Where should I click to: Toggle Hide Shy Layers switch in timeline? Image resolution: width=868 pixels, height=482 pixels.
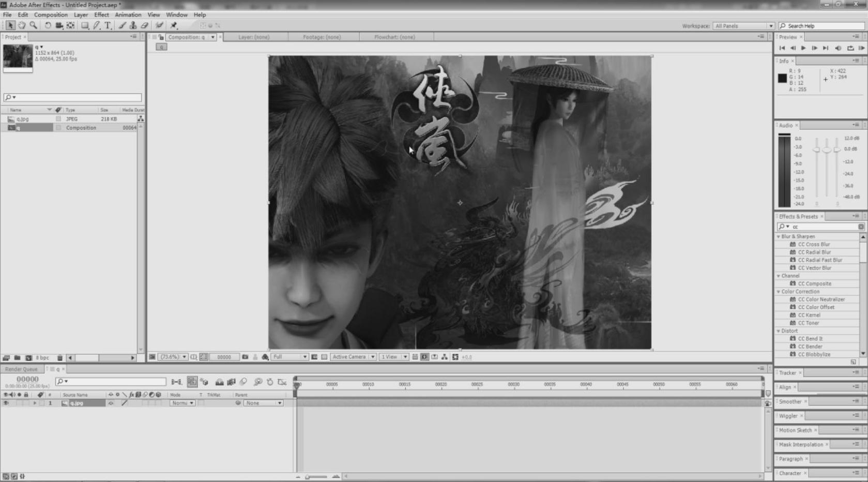[x=220, y=382]
